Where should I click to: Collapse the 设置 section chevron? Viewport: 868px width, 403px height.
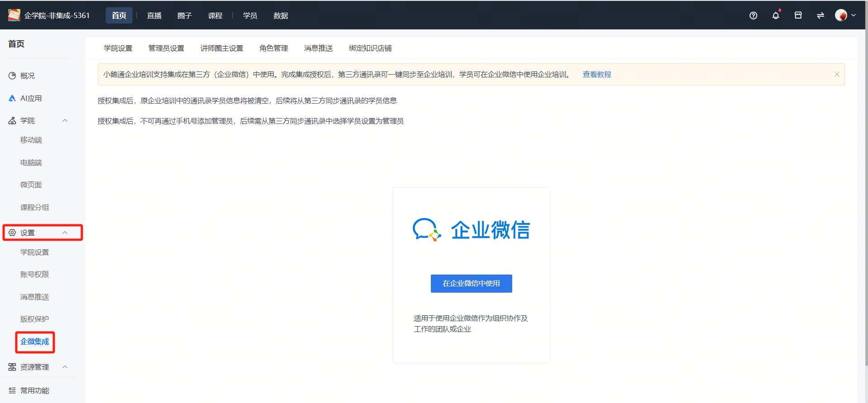point(65,232)
